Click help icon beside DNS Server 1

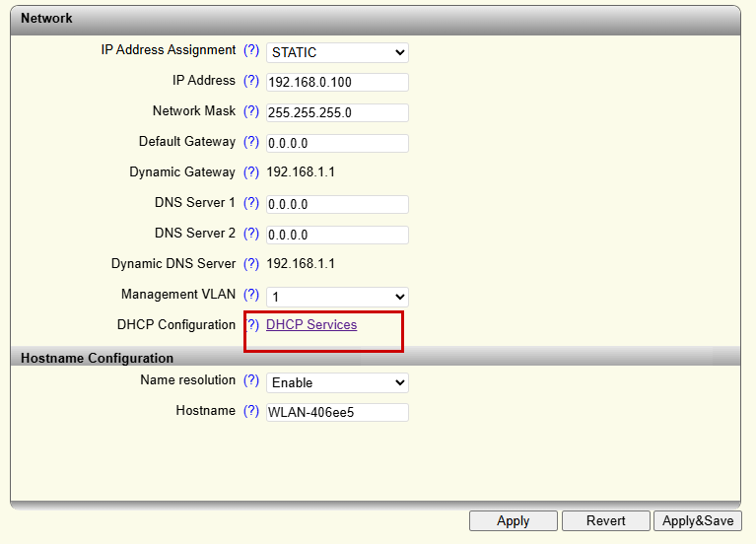point(251,203)
